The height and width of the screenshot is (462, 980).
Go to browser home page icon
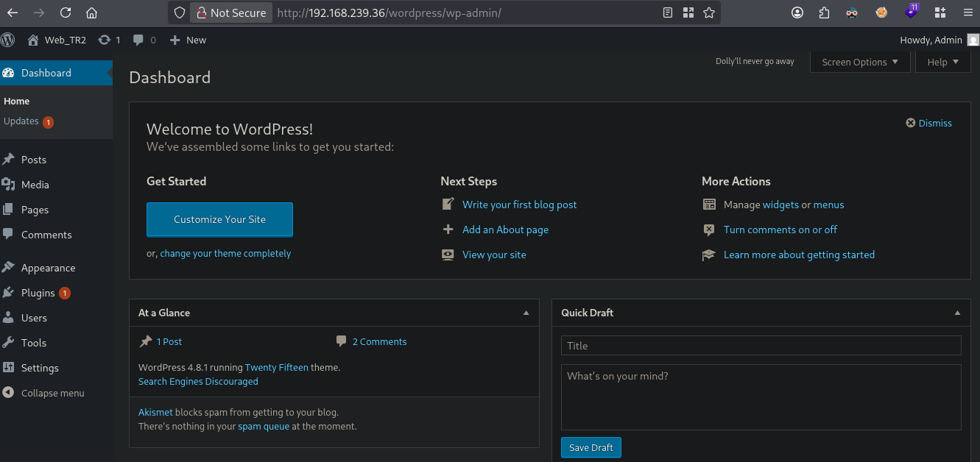(91, 13)
